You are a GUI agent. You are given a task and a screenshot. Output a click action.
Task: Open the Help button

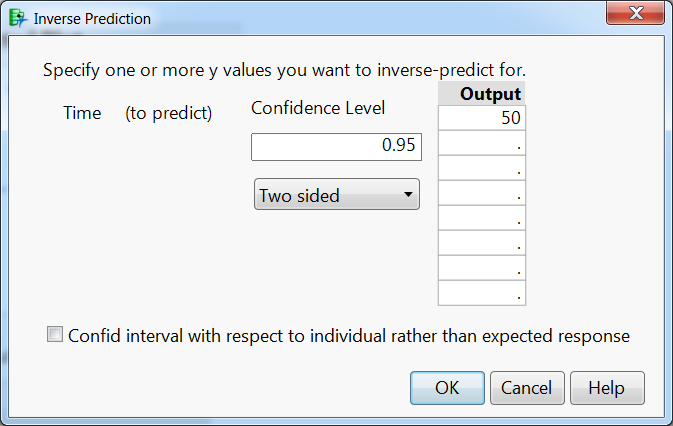pos(607,388)
